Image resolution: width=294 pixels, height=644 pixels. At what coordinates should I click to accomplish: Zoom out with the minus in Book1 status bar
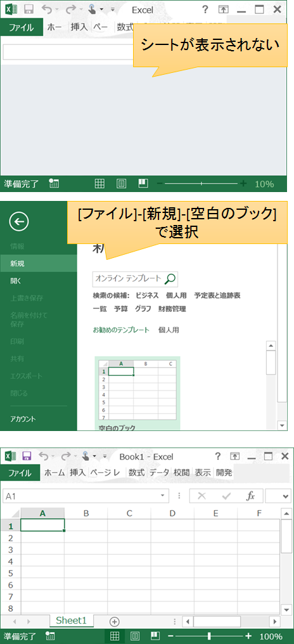coord(170,636)
